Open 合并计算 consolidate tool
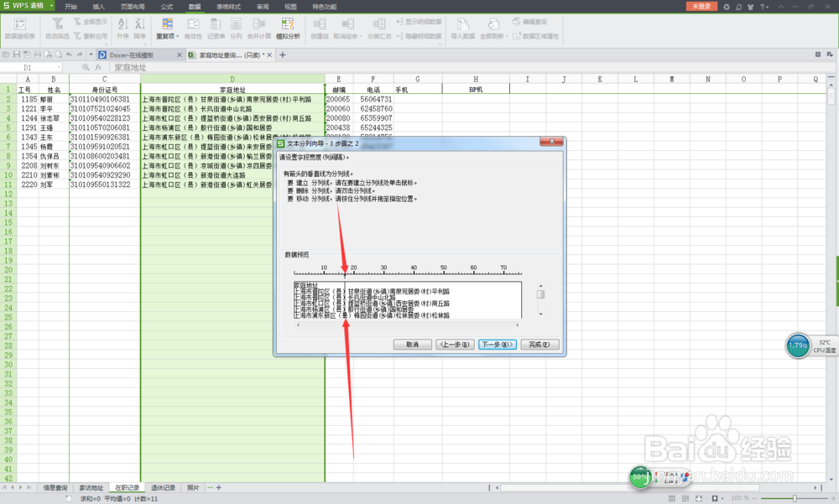Viewport: 839px width, 504px height. coord(259,29)
